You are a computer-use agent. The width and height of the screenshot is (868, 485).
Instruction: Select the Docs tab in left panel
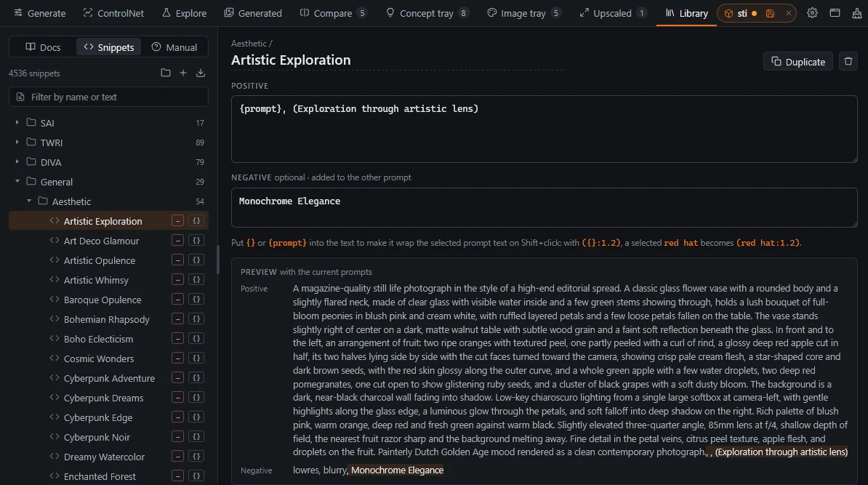tap(43, 47)
